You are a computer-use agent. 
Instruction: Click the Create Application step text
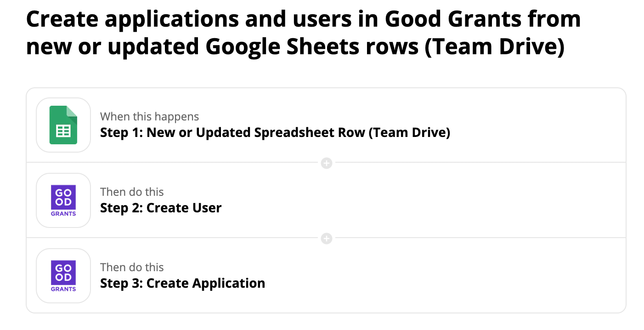pyautogui.click(x=182, y=283)
